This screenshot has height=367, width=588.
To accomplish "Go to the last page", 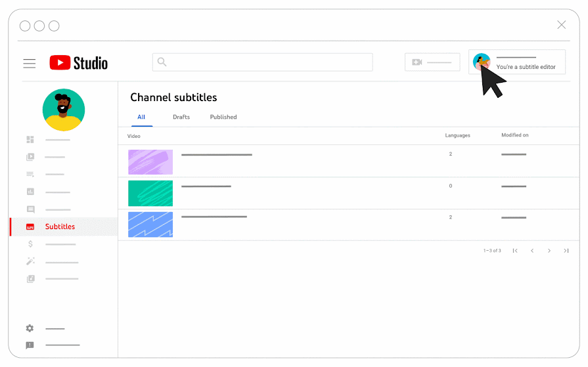I will tap(566, 250).
